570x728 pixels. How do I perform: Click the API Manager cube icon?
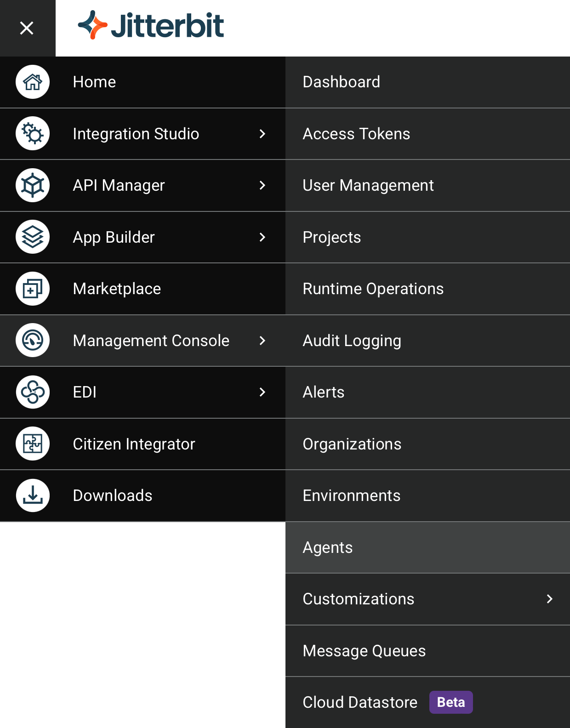pyautogui.click(x=33, y=185)
